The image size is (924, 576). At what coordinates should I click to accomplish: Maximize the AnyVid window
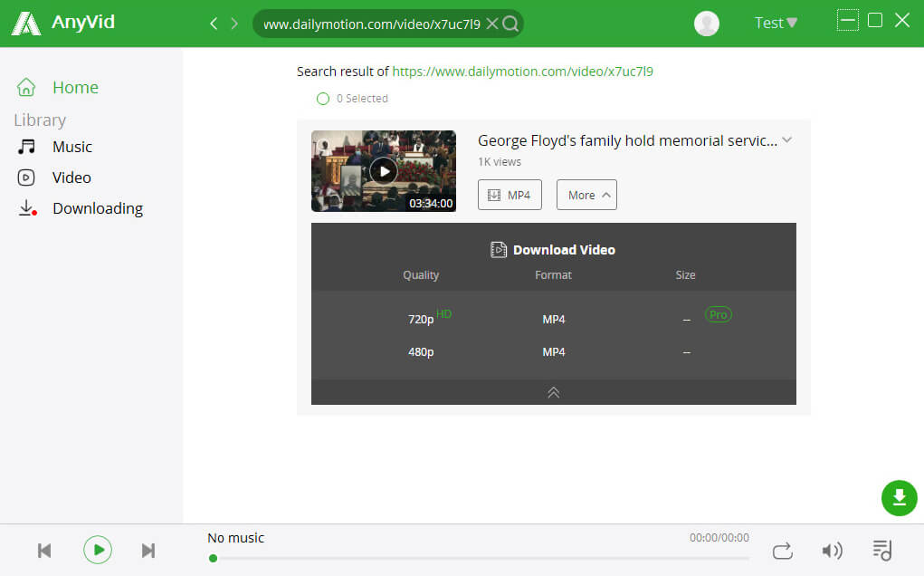pos(875,21)
